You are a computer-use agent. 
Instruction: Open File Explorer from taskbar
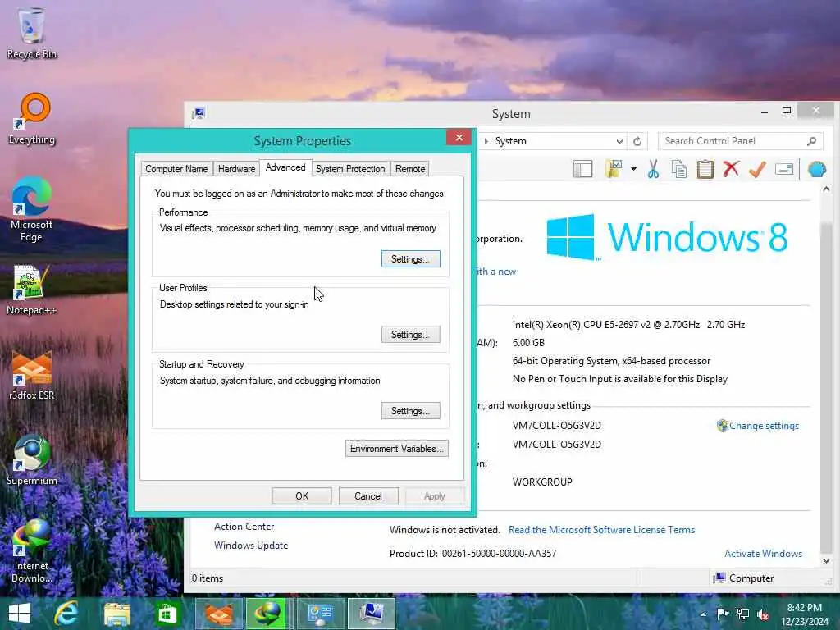click(116, 614)
